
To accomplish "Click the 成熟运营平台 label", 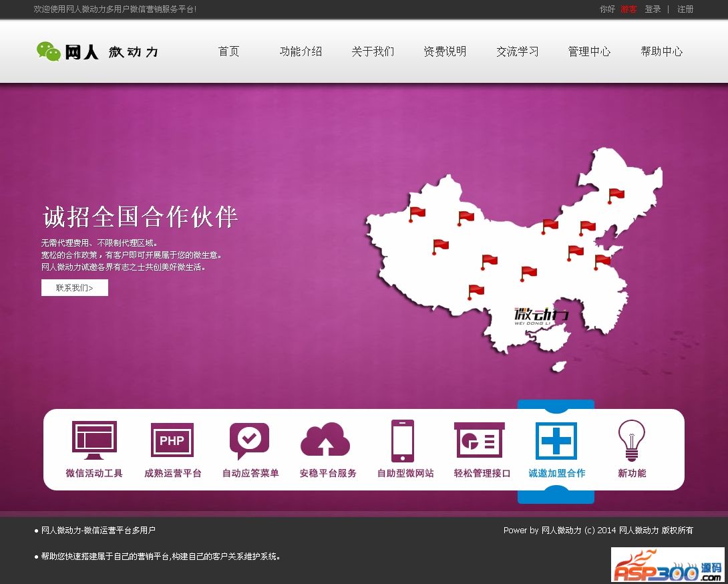I will pos(173,473).
